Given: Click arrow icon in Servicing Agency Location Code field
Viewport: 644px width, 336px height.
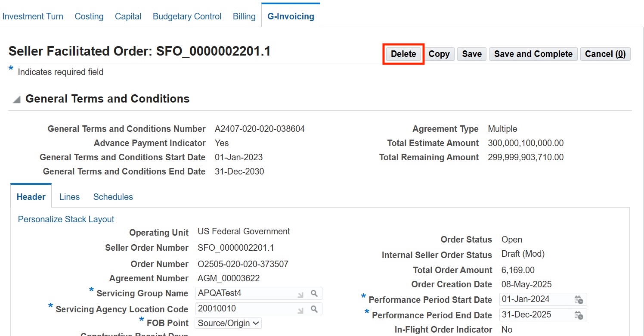Looking at the screenshot, I should [300, 309].
